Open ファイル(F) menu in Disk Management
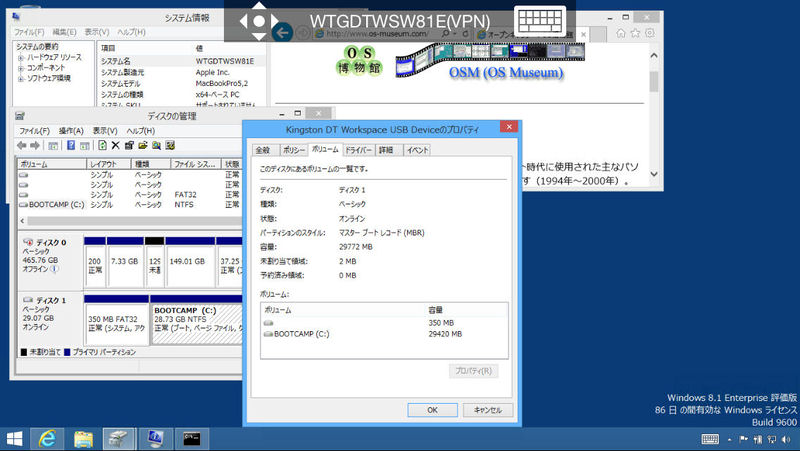 coord(34,131)
